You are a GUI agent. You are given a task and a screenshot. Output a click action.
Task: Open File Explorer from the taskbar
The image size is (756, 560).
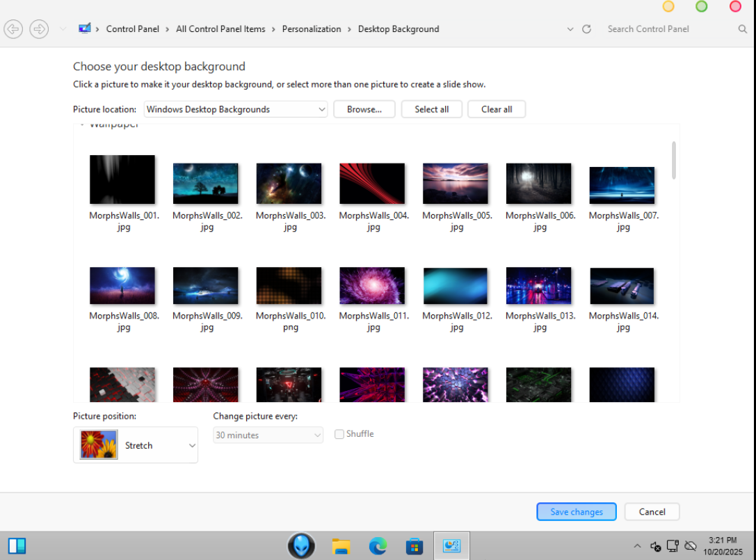pyautogui.click(x=341, y=546)
